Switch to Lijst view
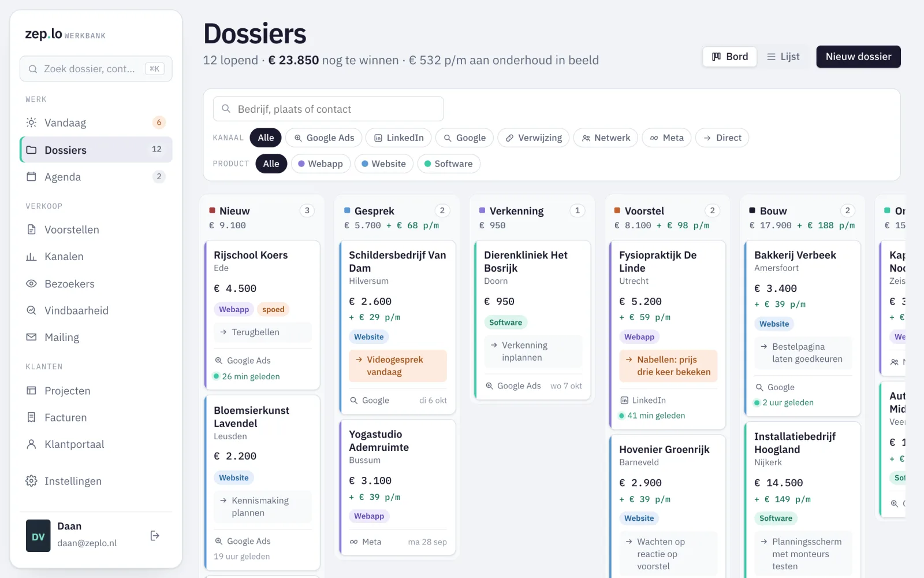The image size is (924, 578). pyautogui.click(x=783, y=57)
